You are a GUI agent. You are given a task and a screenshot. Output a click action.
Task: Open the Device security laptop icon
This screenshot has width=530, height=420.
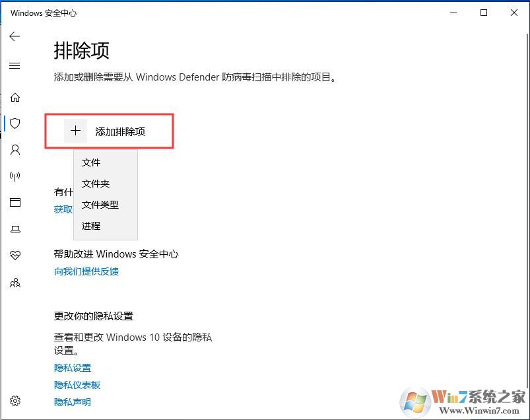pos(15,228)
